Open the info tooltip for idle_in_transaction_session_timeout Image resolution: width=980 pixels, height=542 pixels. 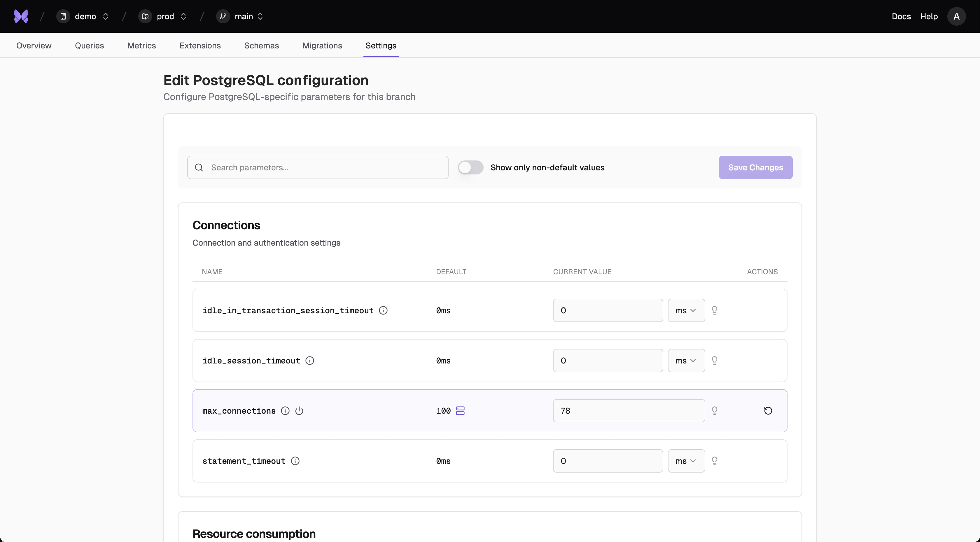point(383,310)
